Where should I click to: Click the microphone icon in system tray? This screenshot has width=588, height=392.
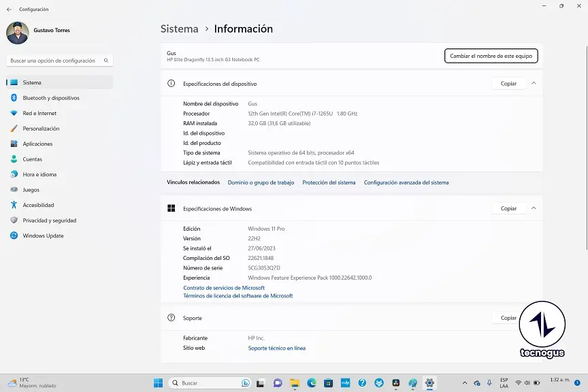[489, 383]
